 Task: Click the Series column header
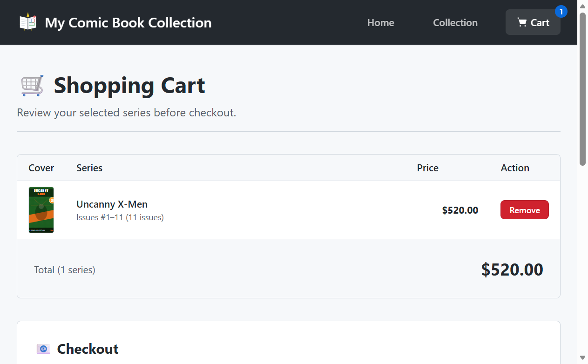pos(89,168)
